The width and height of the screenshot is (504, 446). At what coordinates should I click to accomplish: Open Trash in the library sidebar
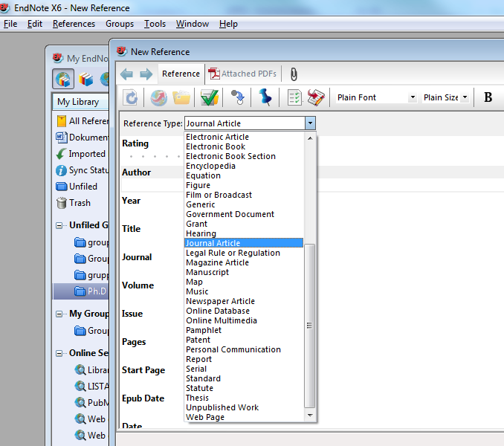tap(74, 203)
